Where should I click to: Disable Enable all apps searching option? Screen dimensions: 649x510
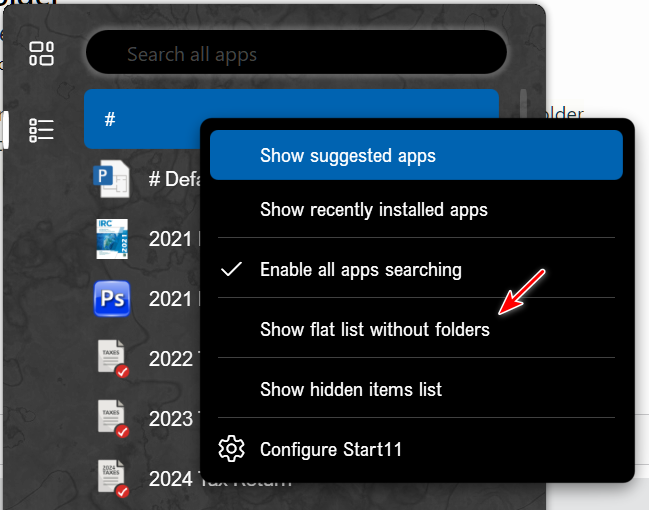pos(360,270)
